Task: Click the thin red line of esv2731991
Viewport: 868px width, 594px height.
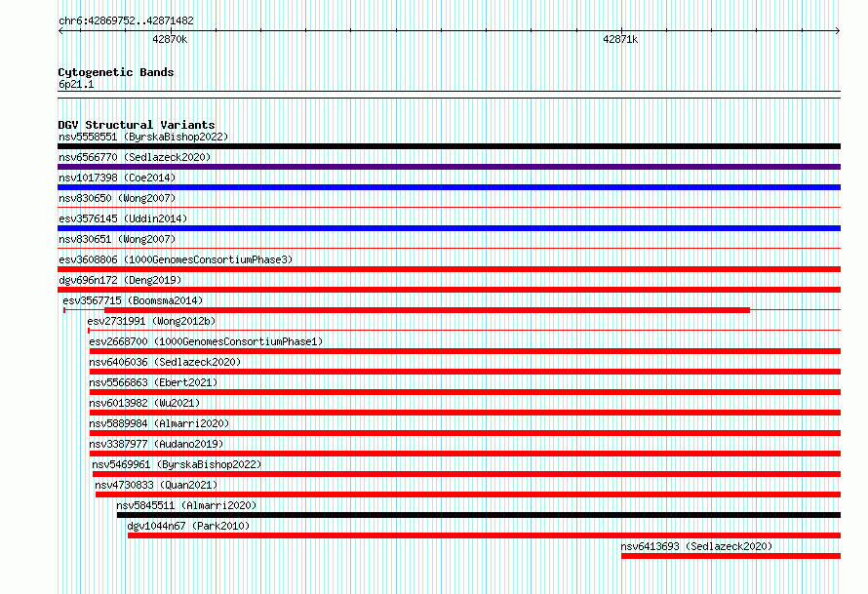Action: click(464, 331)
